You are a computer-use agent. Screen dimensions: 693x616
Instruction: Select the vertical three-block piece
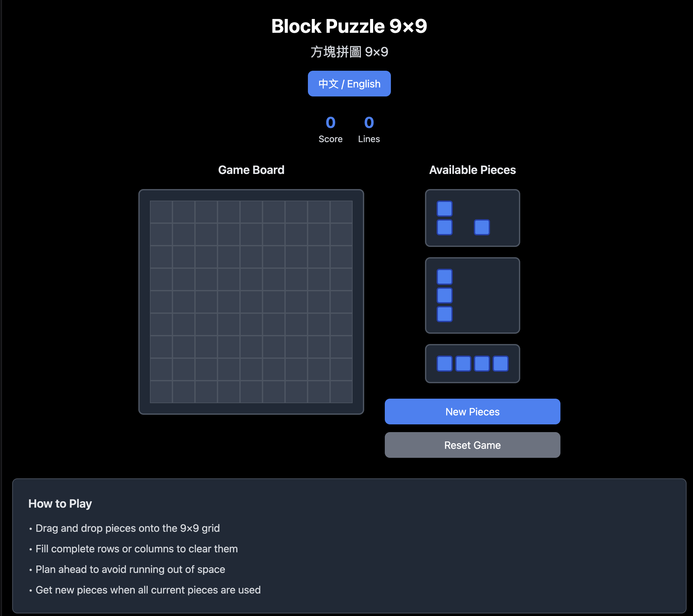pos(472,295)
